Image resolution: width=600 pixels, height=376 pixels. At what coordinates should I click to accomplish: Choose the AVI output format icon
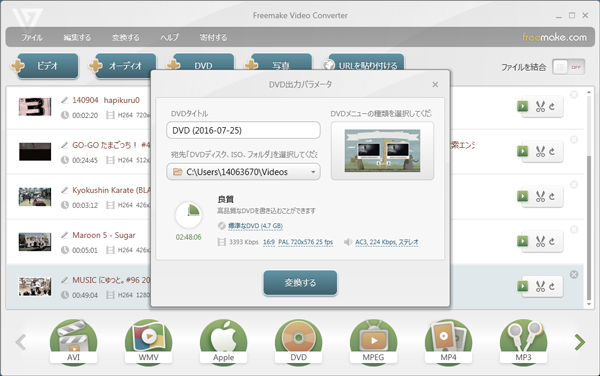[x=73, y=342]
